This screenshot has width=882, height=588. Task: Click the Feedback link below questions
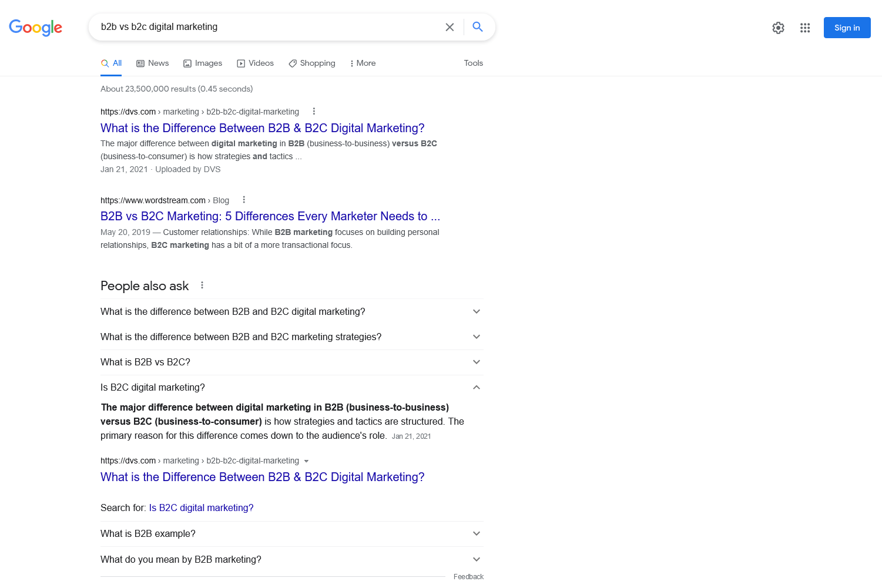468,577
